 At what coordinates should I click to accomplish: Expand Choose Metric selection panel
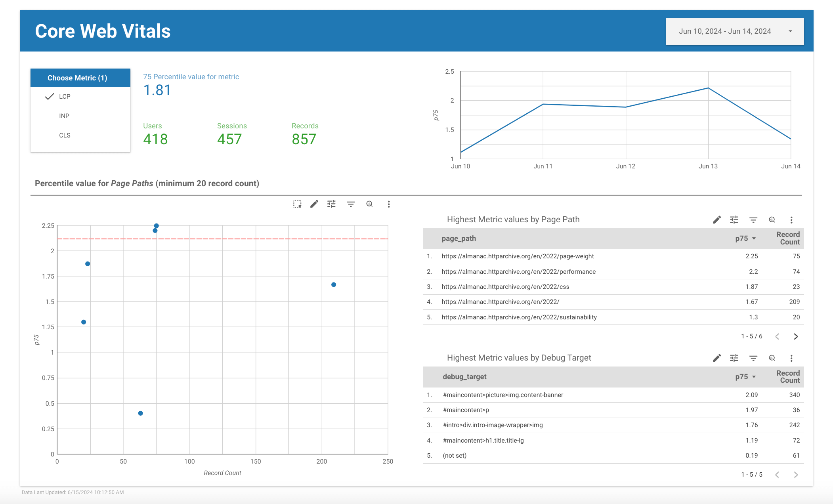tap(80, 77)
